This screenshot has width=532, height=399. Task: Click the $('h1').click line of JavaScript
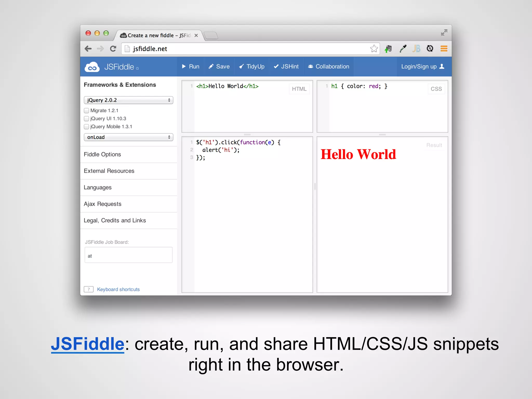[x=238, y=142]
